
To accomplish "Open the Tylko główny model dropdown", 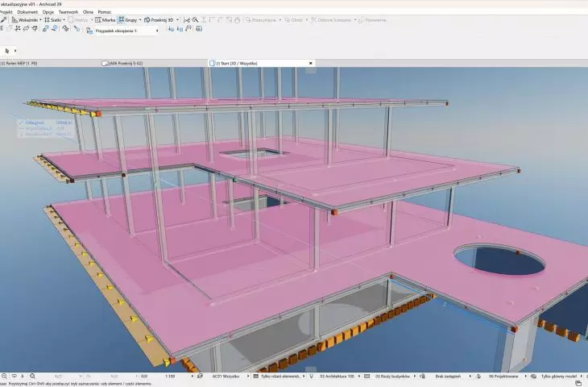I will [x=561, y=376].
